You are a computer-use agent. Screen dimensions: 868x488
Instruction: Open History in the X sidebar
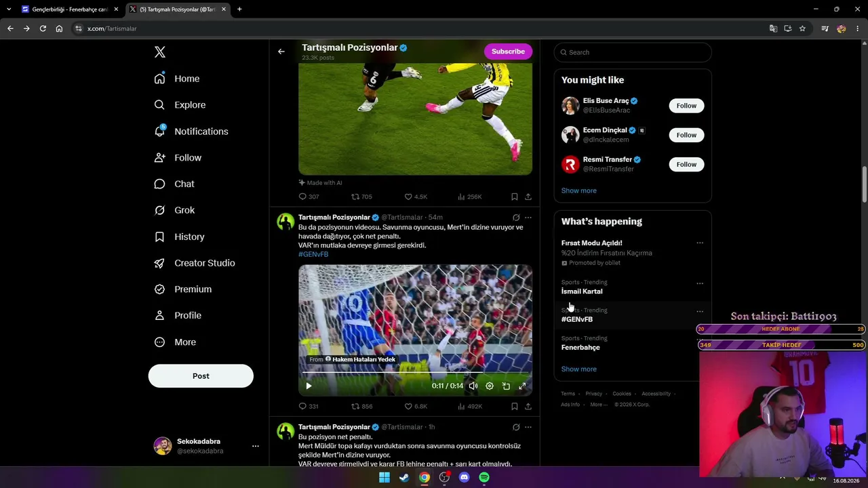tap(179, 237)
